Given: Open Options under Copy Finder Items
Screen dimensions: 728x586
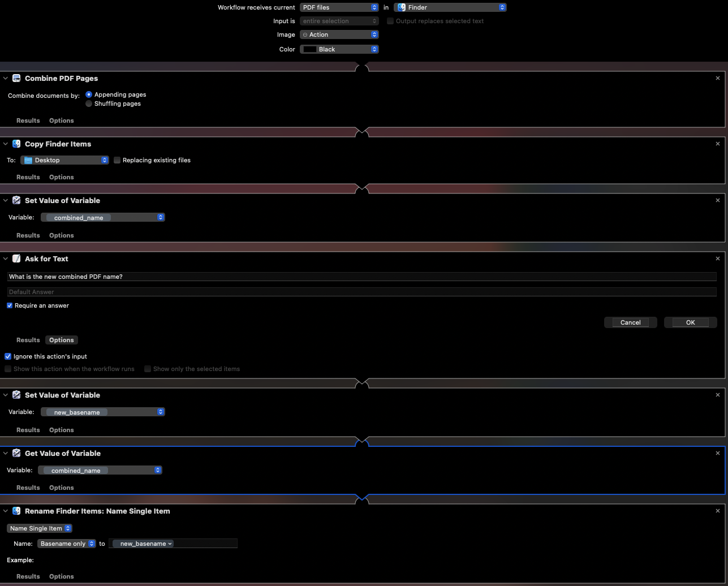Looking at the screenshot, I should 61,176.
